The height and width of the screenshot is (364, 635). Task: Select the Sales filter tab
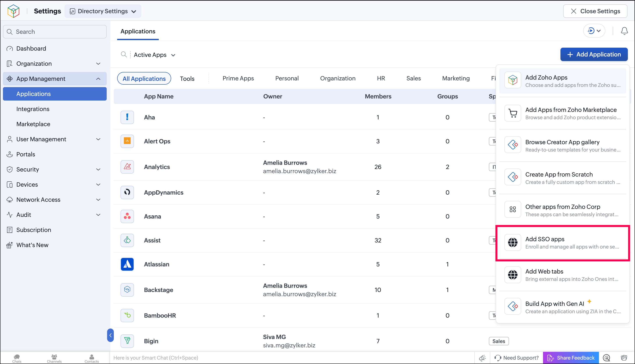click(413, 78)
